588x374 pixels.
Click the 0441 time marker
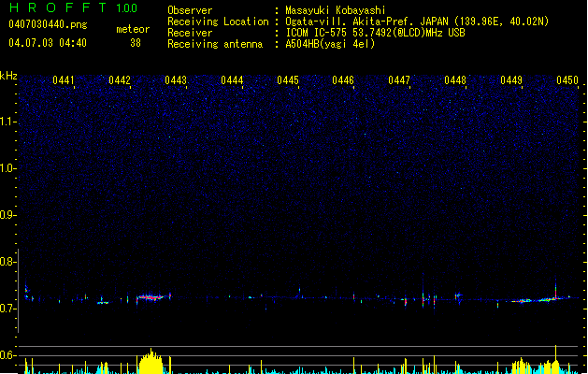(x=64, y=80)
